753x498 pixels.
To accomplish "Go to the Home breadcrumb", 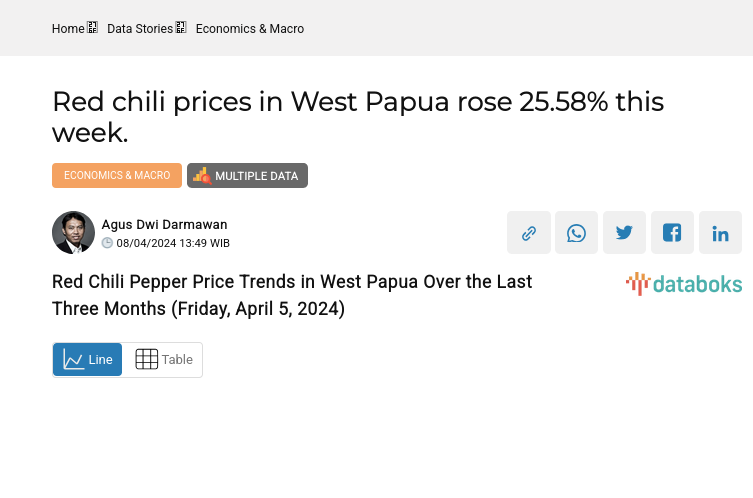I will pyautogui.click(x=68, y=29).
